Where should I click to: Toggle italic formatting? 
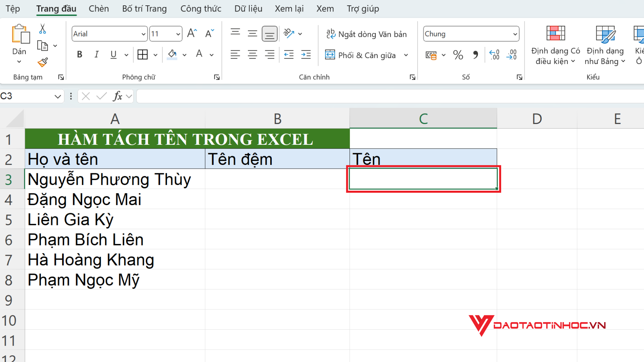pos(97,55)
